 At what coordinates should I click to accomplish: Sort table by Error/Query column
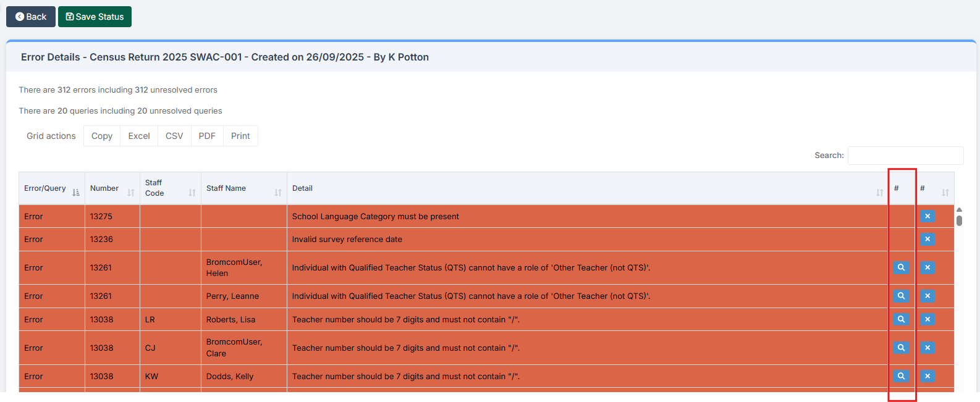(52, 188)
